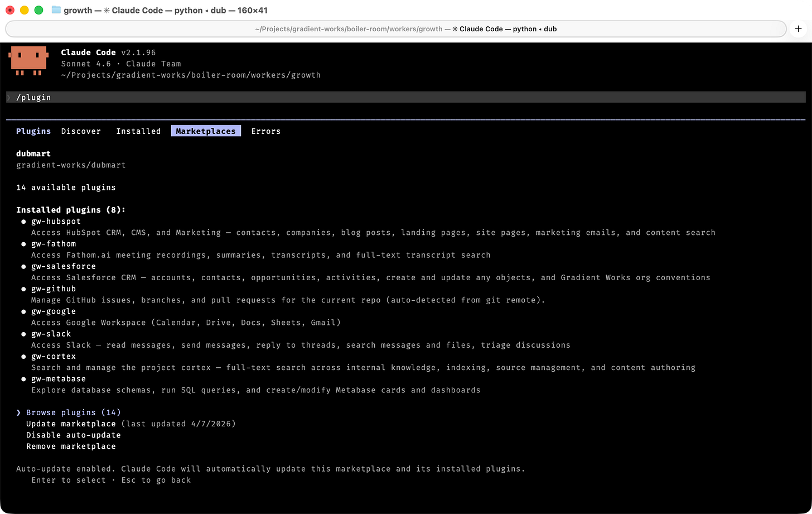Click the gw-fathom plugin name
The height and width of the screenshot is (514, 812).
tap(54, 243)
